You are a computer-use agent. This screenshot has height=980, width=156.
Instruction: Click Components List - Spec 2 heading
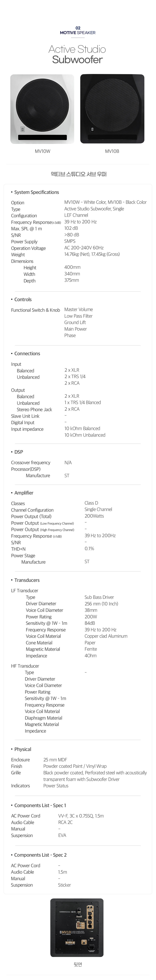coord(38,855)
